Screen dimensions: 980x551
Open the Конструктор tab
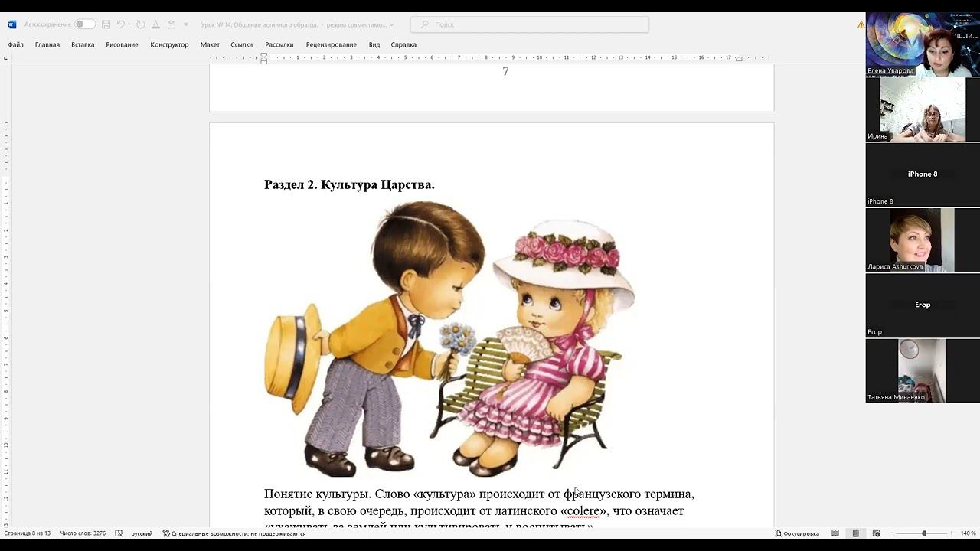pyautogui.click(x=169, y=44)
